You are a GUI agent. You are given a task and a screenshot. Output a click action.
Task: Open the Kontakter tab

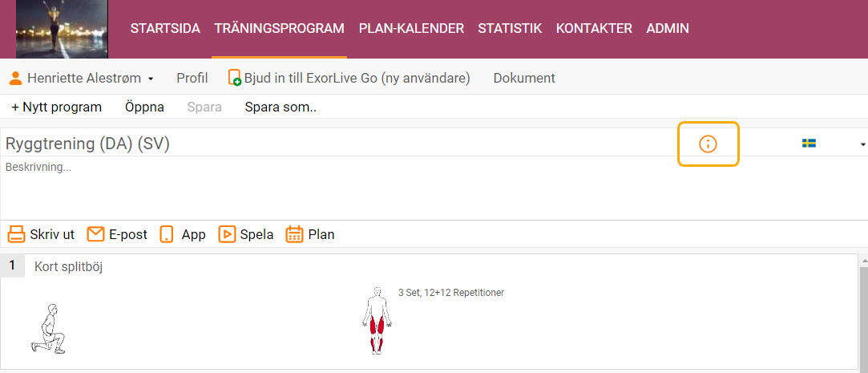(594, 28)
